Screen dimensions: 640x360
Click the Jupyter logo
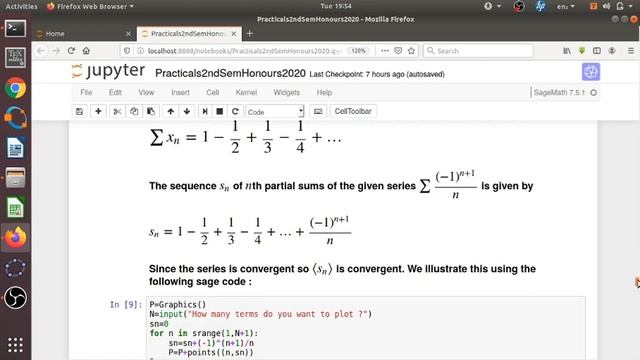[108, 71]
